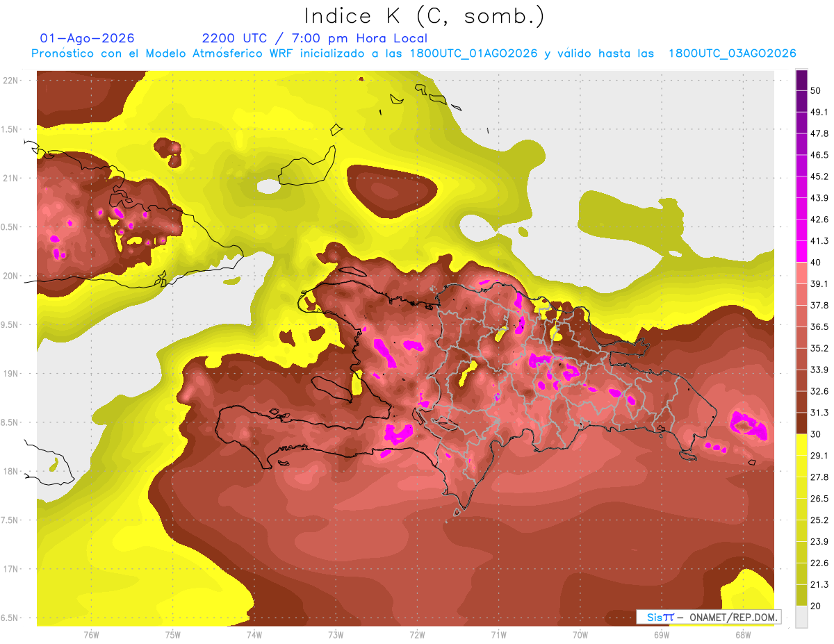Click the legend value "50"
This screenshot has width=834, height=644.
click(816, 91)
